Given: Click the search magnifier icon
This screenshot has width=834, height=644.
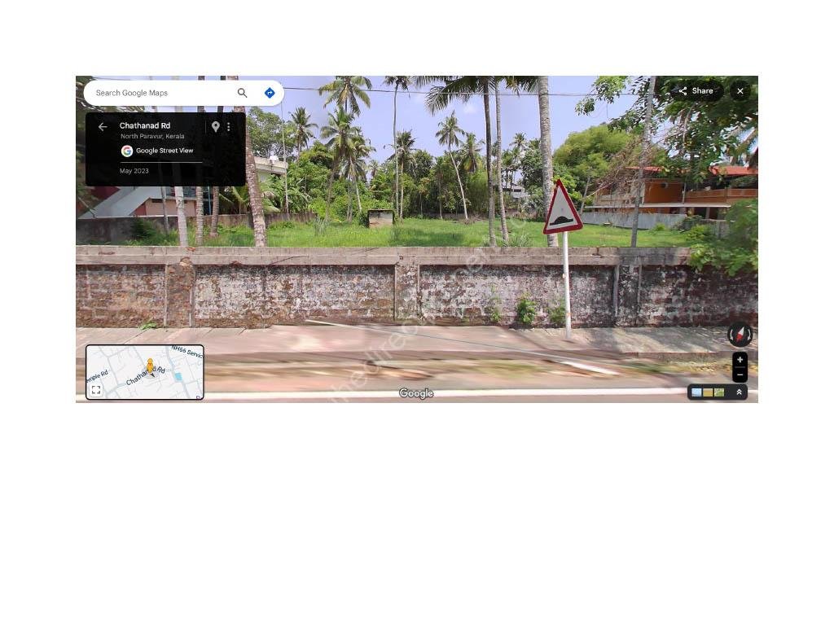Looking at the screenshot, I should [x=242, y=92].
